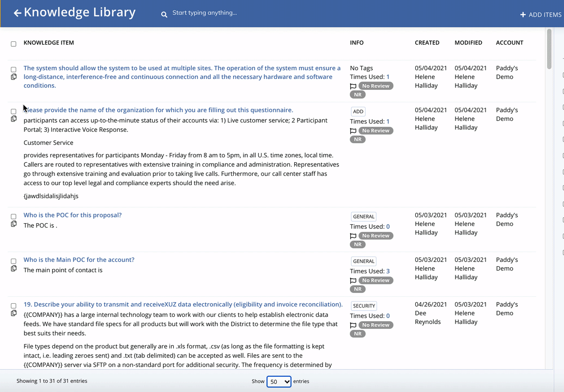The height and width of the screenshot is (392, 564).
Task: Click Times Used count 1 in ADD tag row
Action: [388, 121]
